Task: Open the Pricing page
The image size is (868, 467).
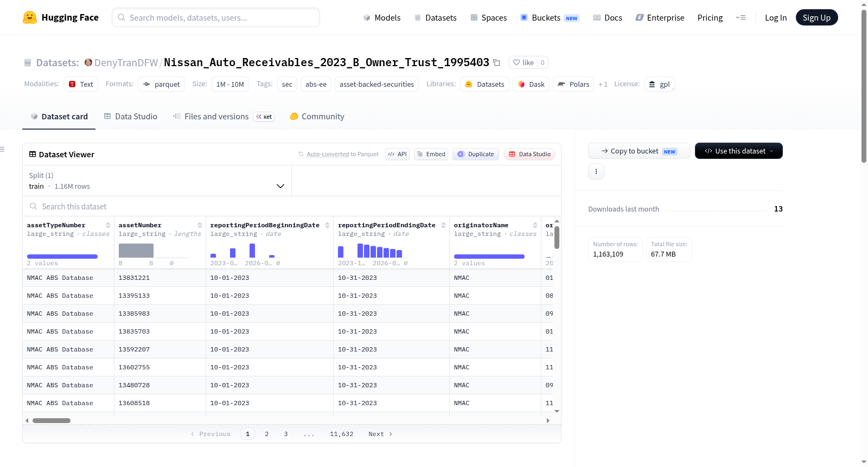Action: click(x=710, y=17)
